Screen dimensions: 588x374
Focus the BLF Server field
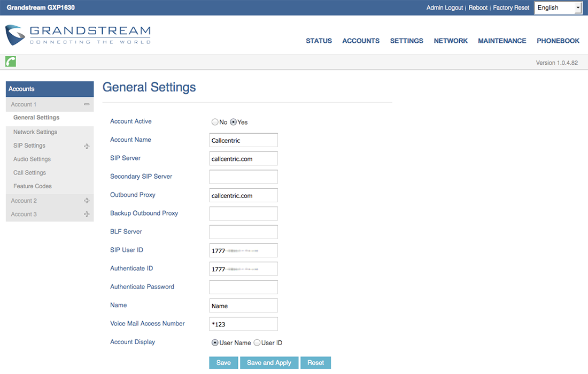(243, 232)
